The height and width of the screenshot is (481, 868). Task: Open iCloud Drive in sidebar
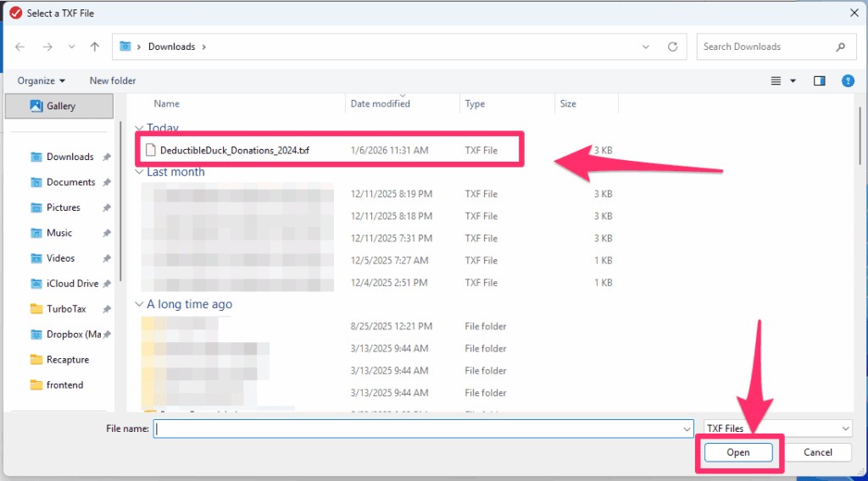(72, 284)
